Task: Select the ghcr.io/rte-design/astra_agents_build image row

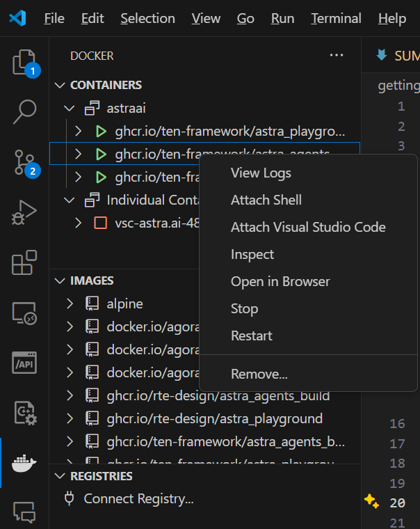Action: [205, 396]
